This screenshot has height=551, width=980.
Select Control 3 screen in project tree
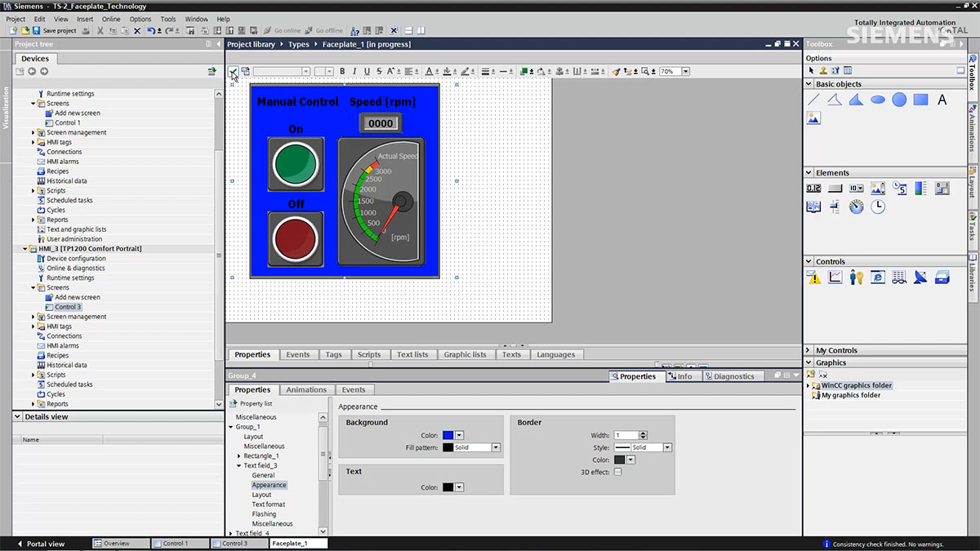click(68, 307)
